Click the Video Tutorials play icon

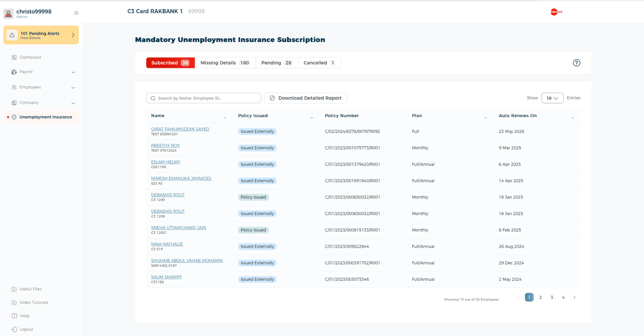[14, 302]
